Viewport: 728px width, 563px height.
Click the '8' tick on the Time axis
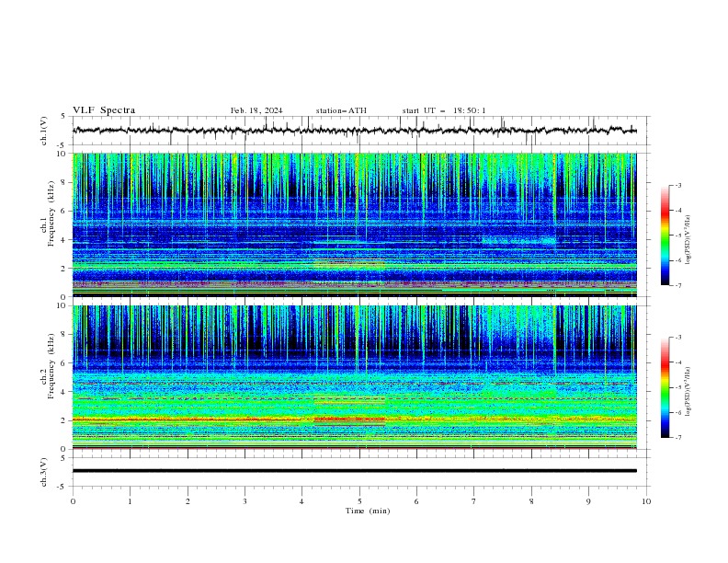click(x=531, y=501)
